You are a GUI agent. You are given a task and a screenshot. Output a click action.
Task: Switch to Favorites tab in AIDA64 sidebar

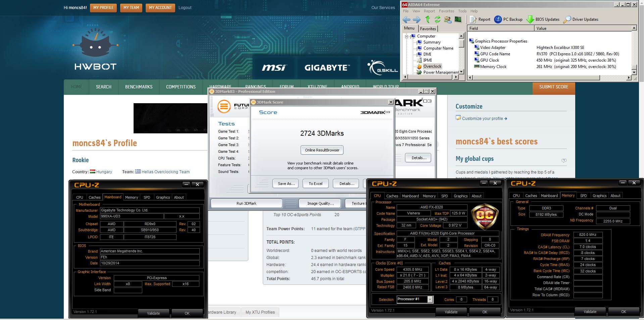coord(428,29)
